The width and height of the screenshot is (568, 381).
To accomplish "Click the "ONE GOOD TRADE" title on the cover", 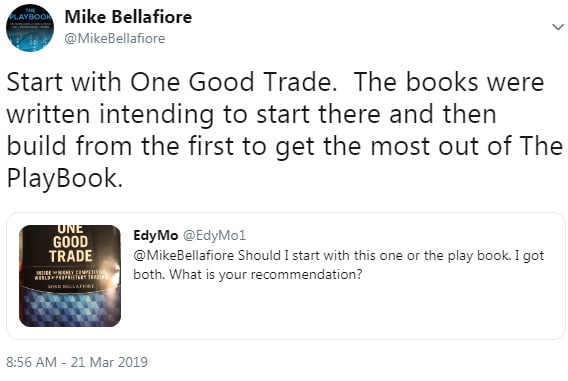I will [x=70, y=244].
